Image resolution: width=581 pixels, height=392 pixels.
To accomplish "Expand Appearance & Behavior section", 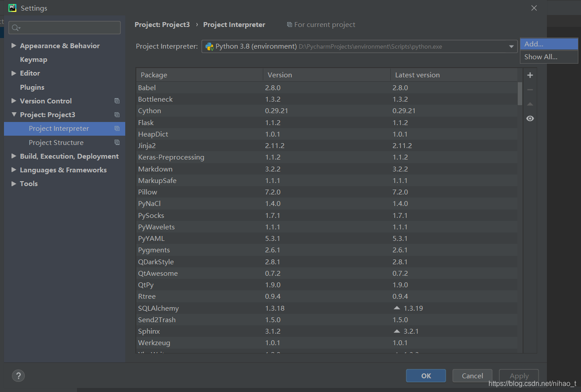I will pos(14,46).
